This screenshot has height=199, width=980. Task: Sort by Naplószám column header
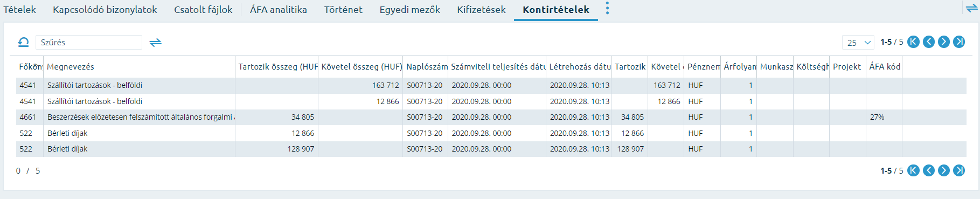[x=426, y=66]
